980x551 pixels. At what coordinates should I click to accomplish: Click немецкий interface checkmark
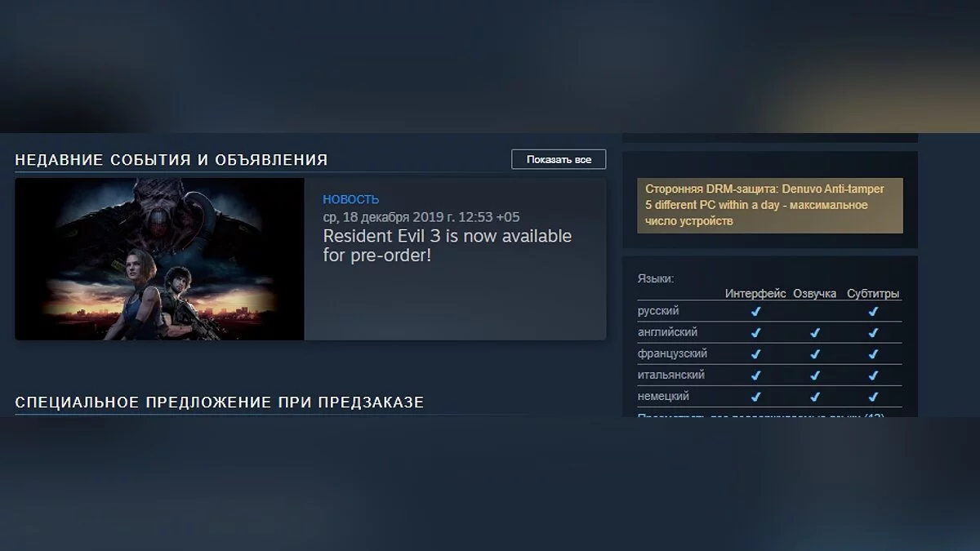(x=755, y=397)
